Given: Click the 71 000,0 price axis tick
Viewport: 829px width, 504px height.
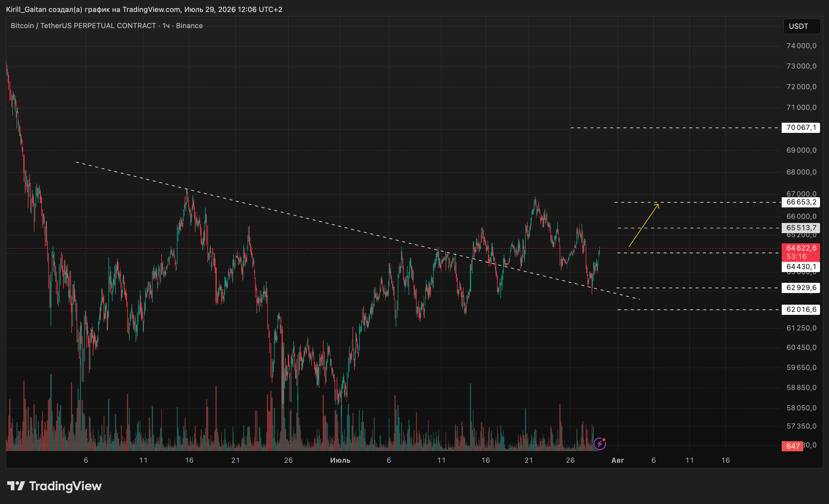Looking at the screenshot, I should coord(801,107).
